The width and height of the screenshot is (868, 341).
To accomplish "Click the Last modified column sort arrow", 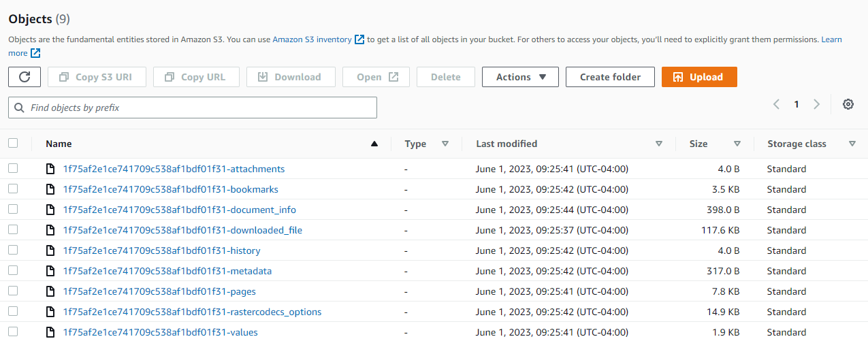I will coord(658,144).
